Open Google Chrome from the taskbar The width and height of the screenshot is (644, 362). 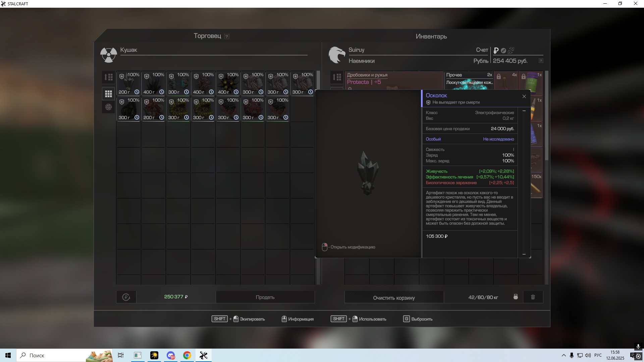[187, 355]
